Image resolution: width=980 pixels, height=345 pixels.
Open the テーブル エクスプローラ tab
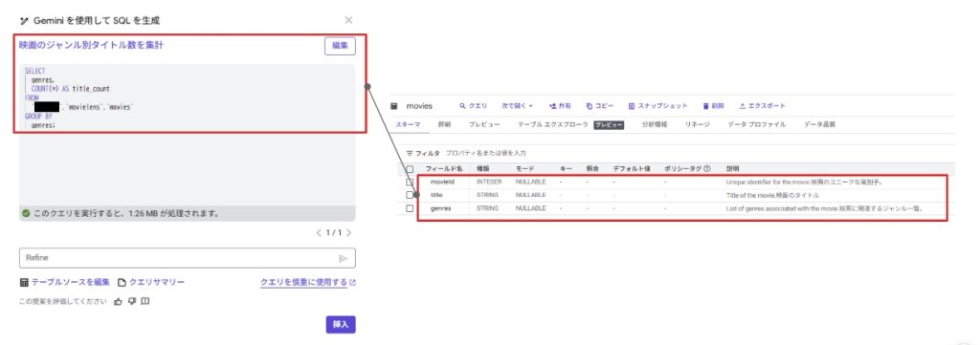point(553,125)
